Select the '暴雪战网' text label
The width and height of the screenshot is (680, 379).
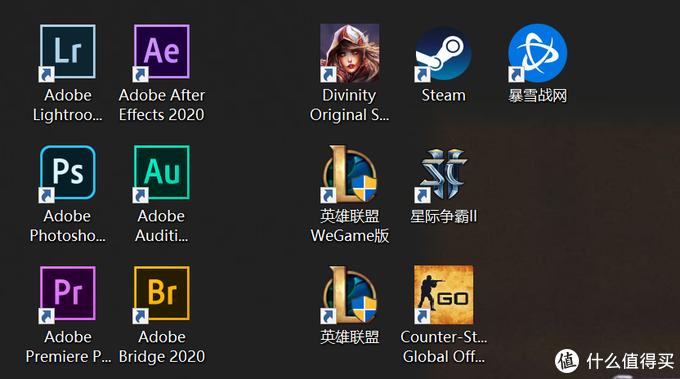pyautogui.click(x=537, y=95)
